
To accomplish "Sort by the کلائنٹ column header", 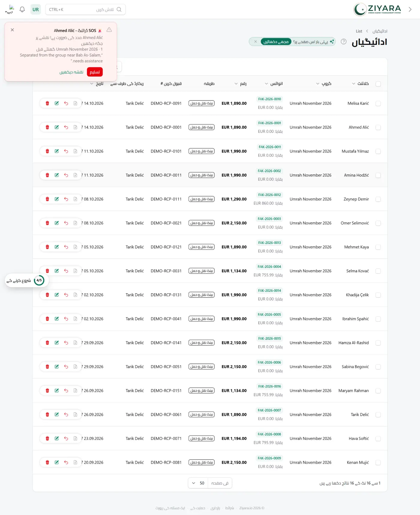I will 360,83.
